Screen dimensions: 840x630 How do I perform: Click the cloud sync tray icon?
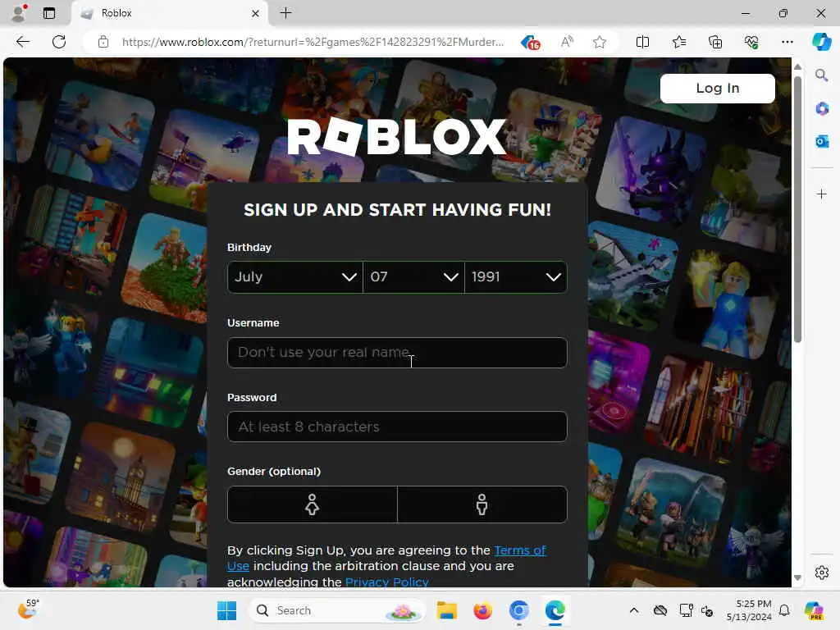(660, 610)
